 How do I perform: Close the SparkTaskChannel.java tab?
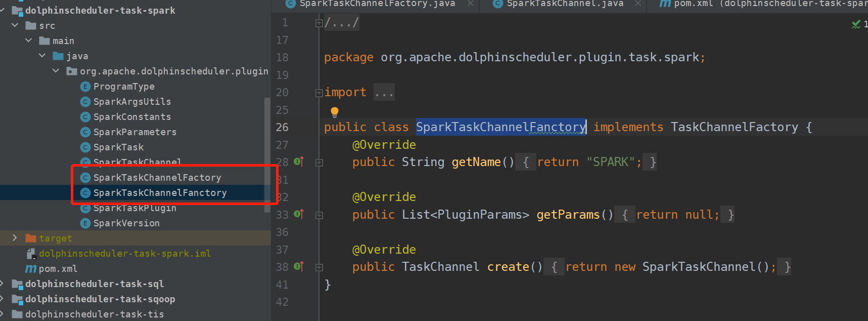click(x=638, y=4)
